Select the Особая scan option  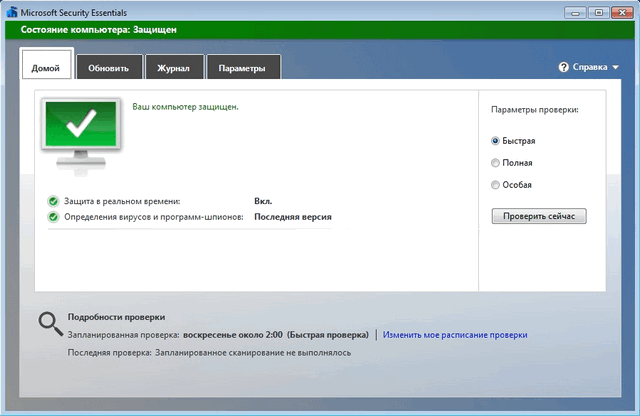496,184
